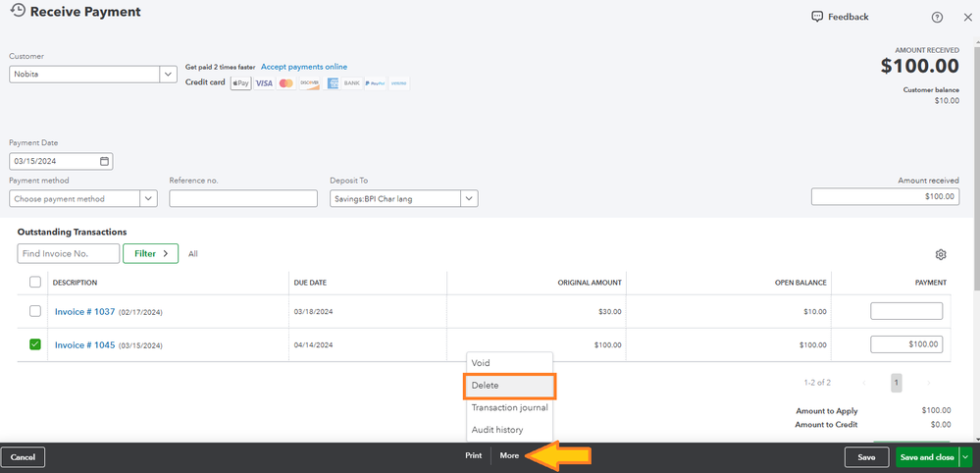Screen dimensions: 980x473
Task: Click the BANK payment icon
Action: pos(352,83)
